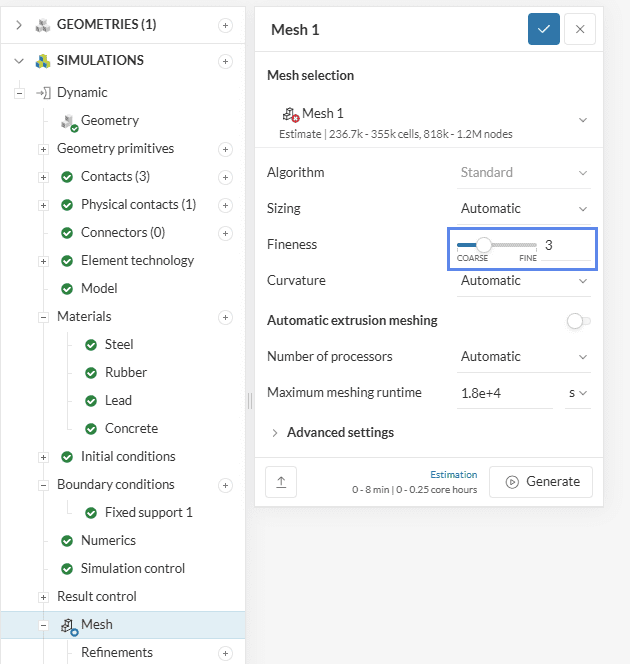This screenshot has width=630, height=664.
Task: Expand Advanced settings section
Action: tap(339, 433)
